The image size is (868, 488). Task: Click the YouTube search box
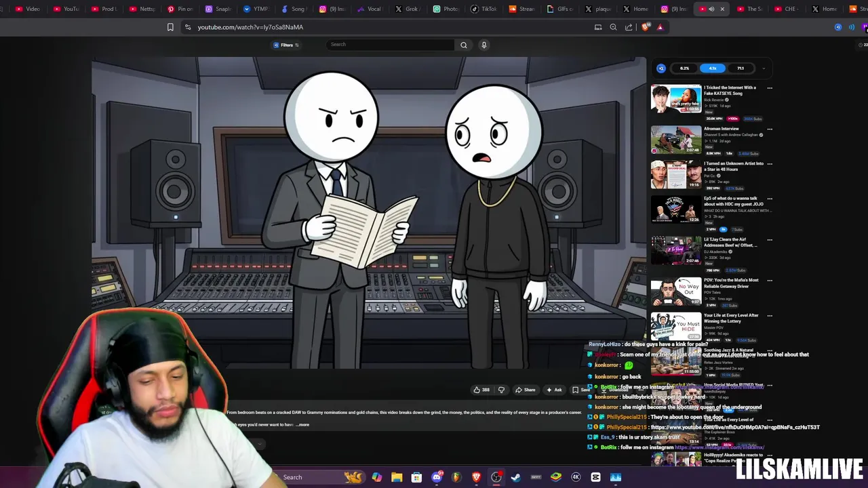[390, 45]
